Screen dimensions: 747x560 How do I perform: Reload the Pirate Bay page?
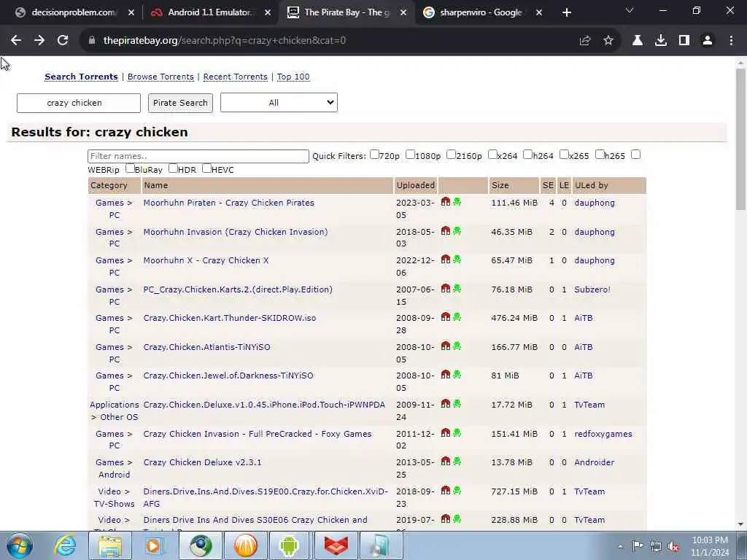tap(63, 41)
